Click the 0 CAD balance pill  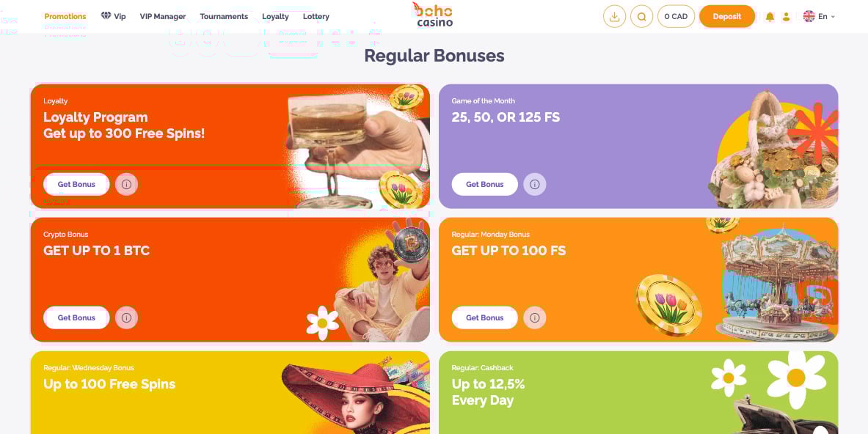676,17
